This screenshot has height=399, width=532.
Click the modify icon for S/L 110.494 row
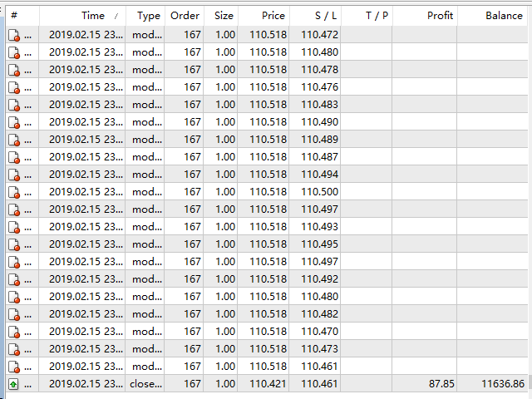[14, 175]
